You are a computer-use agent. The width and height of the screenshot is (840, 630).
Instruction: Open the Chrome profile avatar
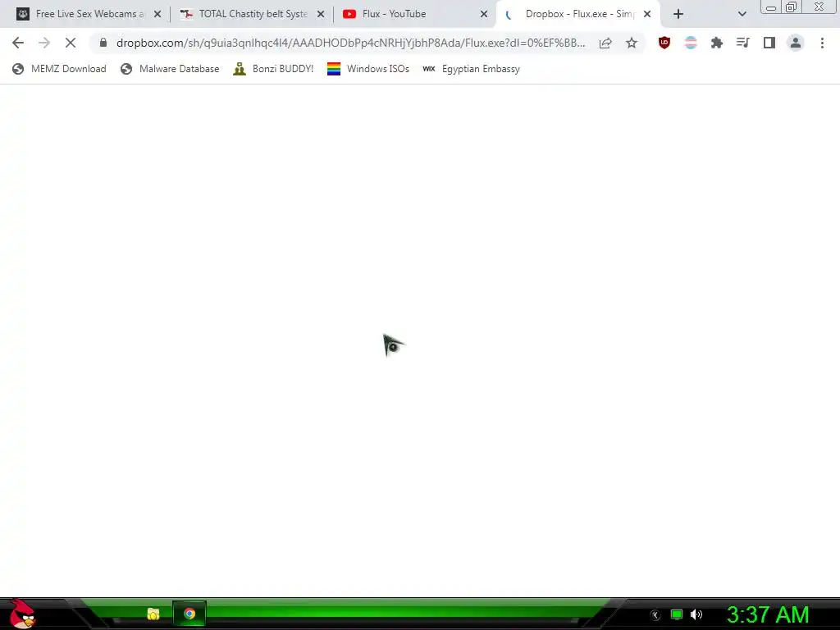[x=796, y=43]
